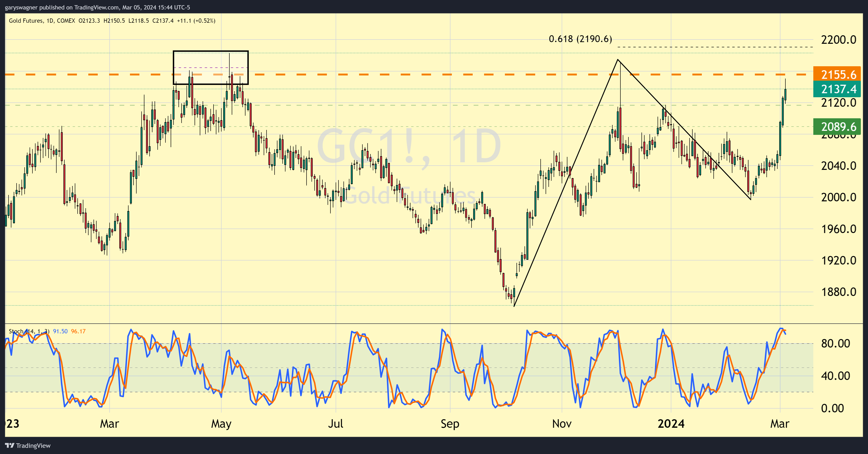Click the Jul label on time axis

[x=336, y=423]
